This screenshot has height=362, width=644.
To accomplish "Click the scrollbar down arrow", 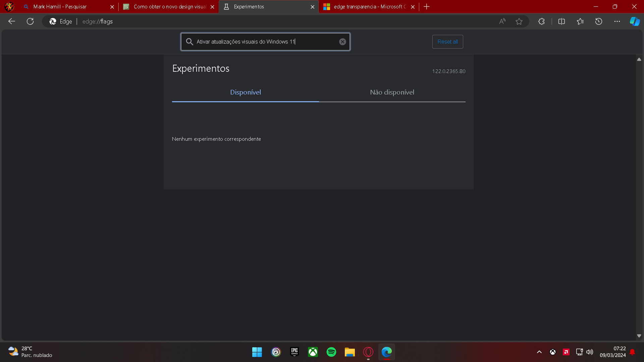I will click(x=639, y=336).
